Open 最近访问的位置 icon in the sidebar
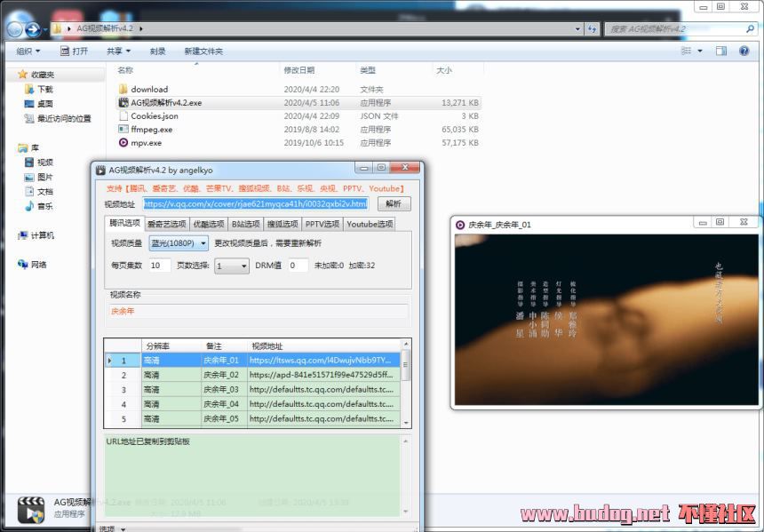 point(29,118)
